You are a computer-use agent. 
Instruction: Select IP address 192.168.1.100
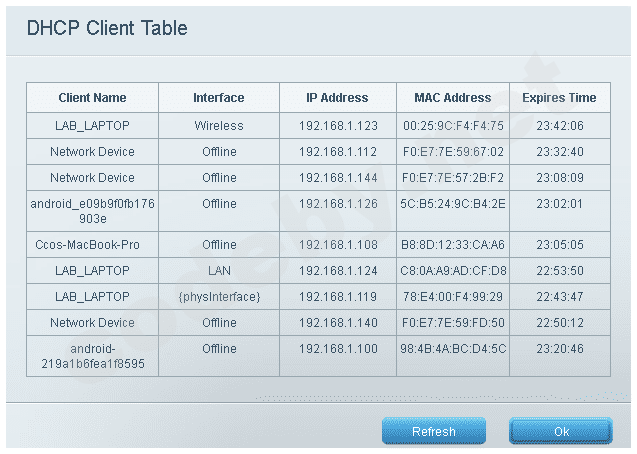point(337,349)
